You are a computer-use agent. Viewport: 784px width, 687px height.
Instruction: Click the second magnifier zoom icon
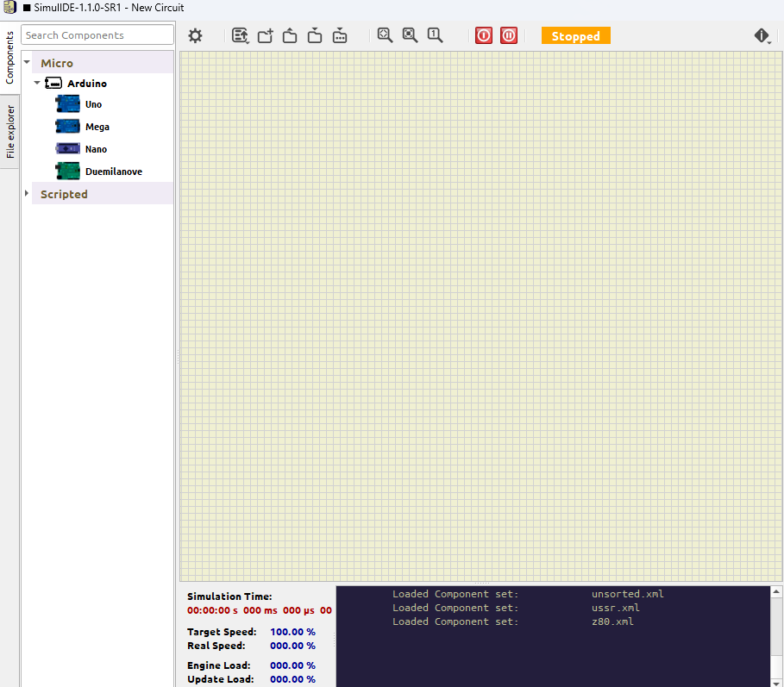(x=410, y=35)
